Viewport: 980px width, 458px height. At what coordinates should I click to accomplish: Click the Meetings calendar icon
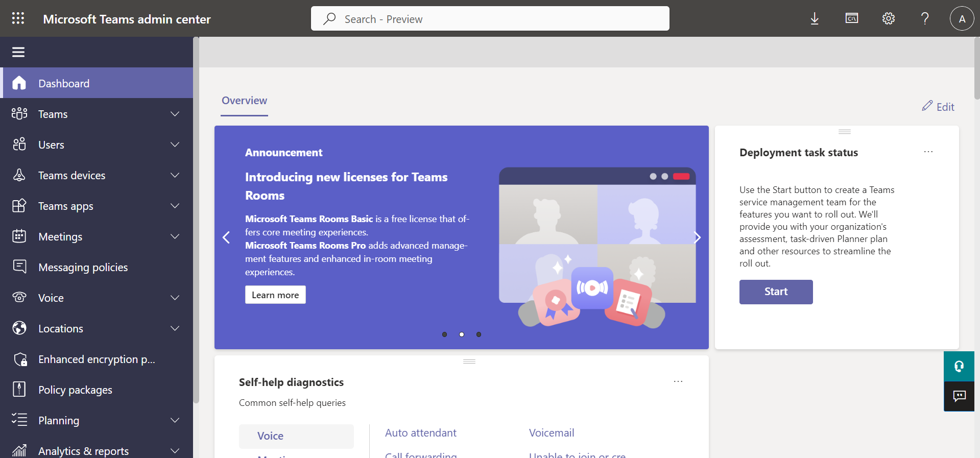(x=19, y=236)
